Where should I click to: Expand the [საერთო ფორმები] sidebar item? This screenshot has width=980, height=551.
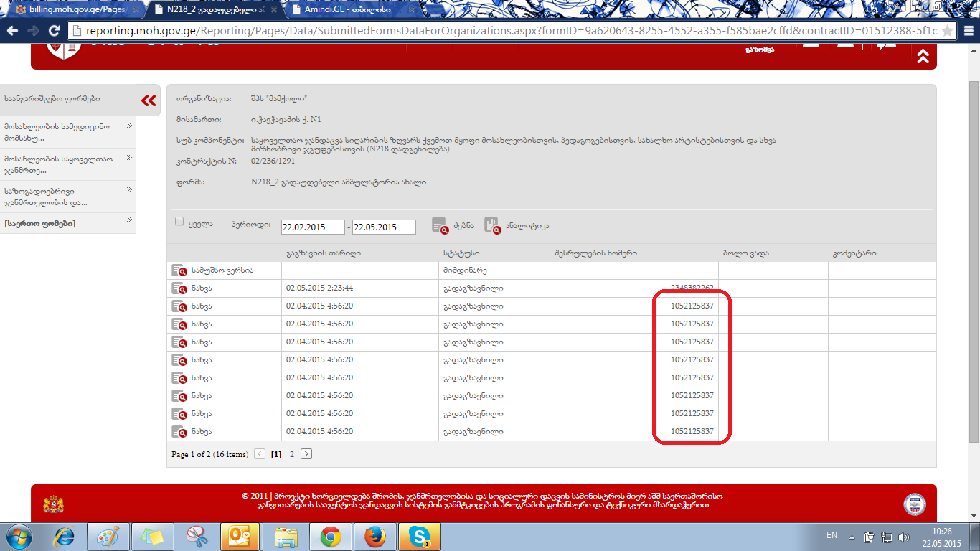click(x=130, y=220)
